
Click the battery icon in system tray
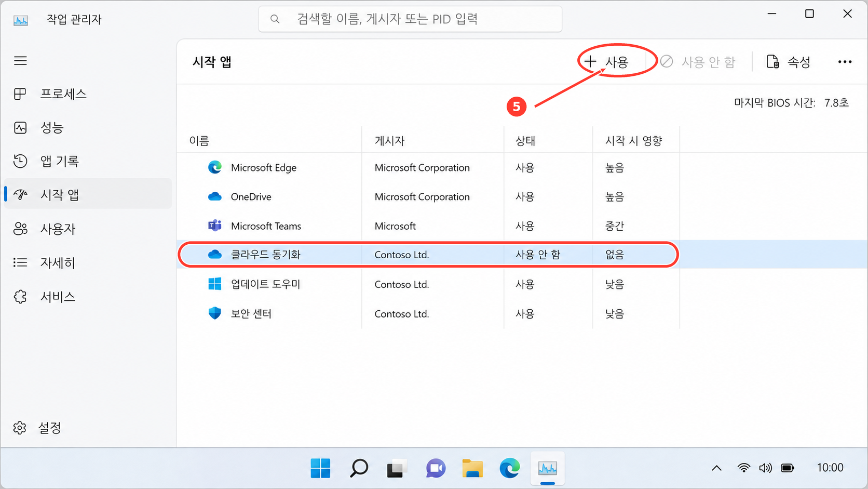tap(788, 468)
